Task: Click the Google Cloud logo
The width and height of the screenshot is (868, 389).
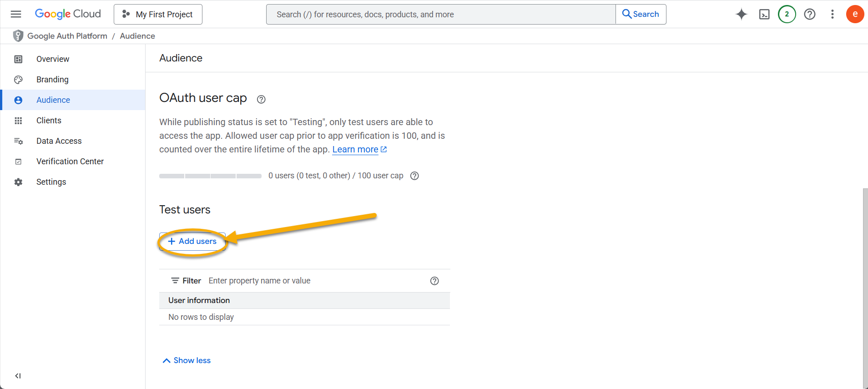Action: point(68,14)
